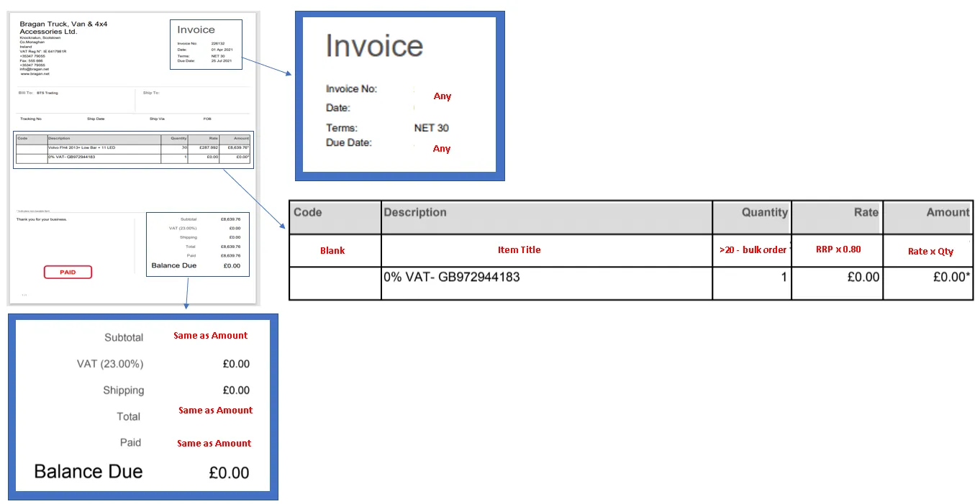Select the Fax: 555 666 line
This screenshot has width=980, height=504.
coord(32,60)
